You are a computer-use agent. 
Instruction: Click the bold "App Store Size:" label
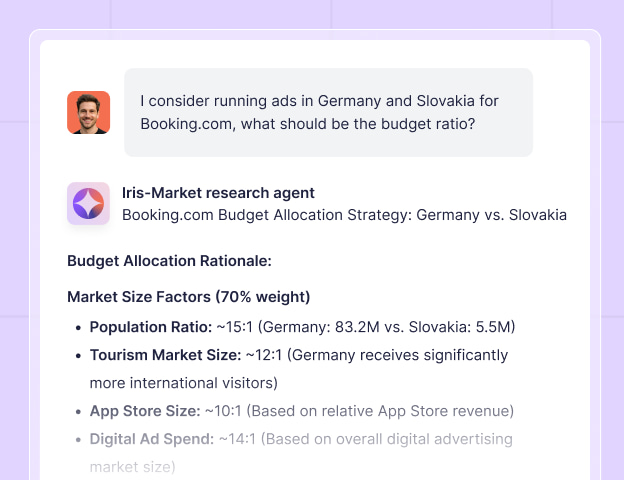click(x=144, y=411)
